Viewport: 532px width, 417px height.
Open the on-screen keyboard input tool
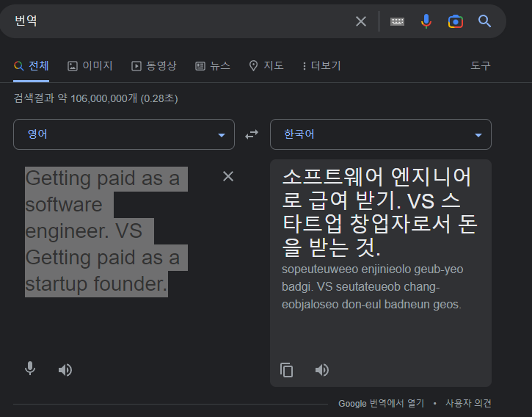click(397, 22)
